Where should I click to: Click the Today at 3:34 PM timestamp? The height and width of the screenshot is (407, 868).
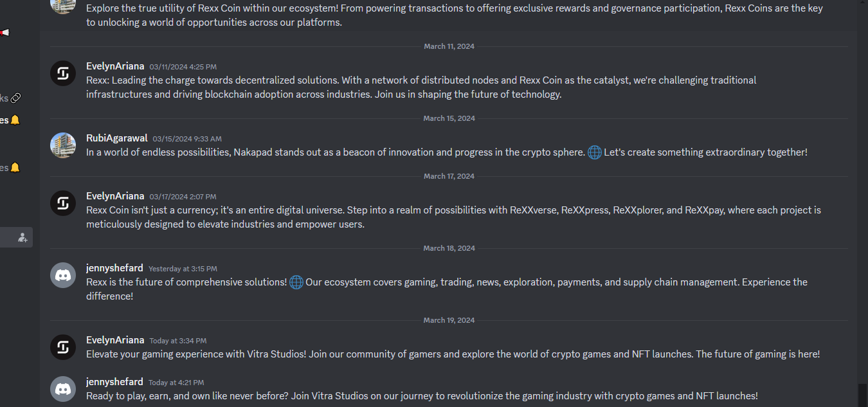coord(178,341)
